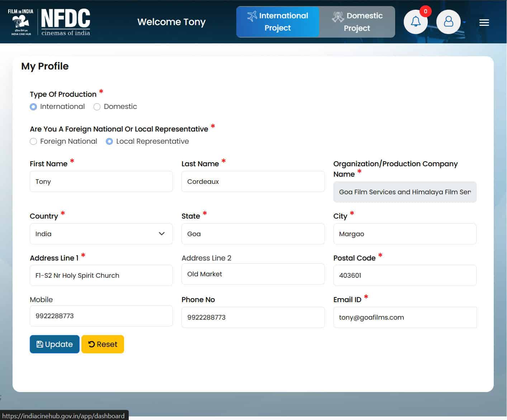Open the user account avatar icon
The image size is (507, 420).
click(448, 22)
